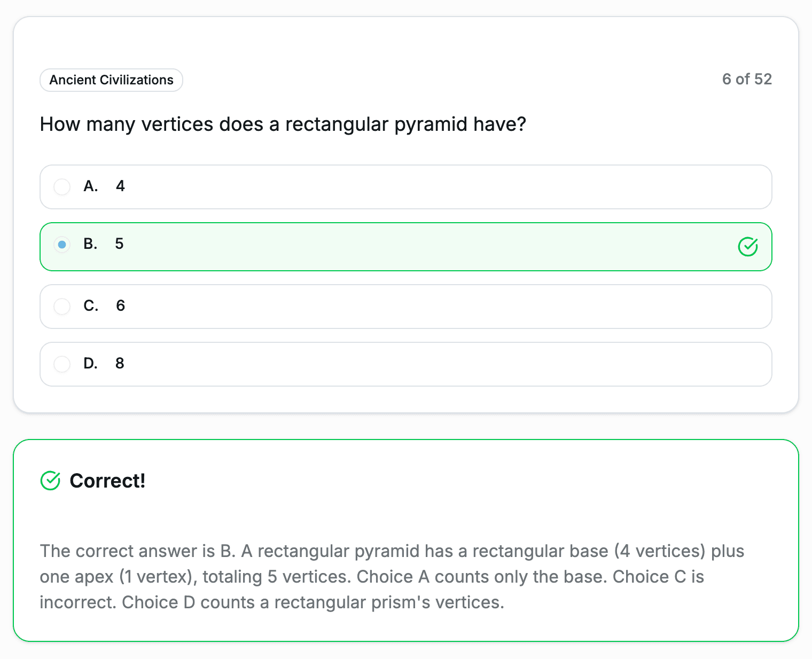Click the Correct! heading text
812x659 pixels.
coord(107,481)
